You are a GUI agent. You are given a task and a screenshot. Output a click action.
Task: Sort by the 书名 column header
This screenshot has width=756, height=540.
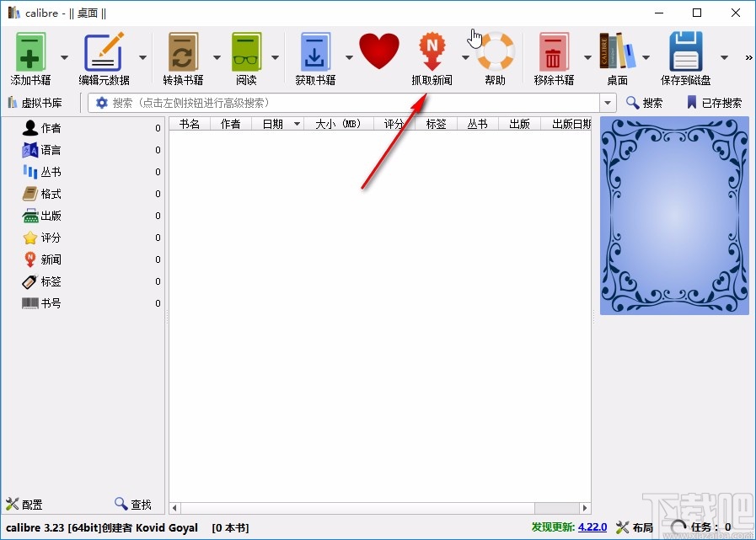[x=190, y=124]
